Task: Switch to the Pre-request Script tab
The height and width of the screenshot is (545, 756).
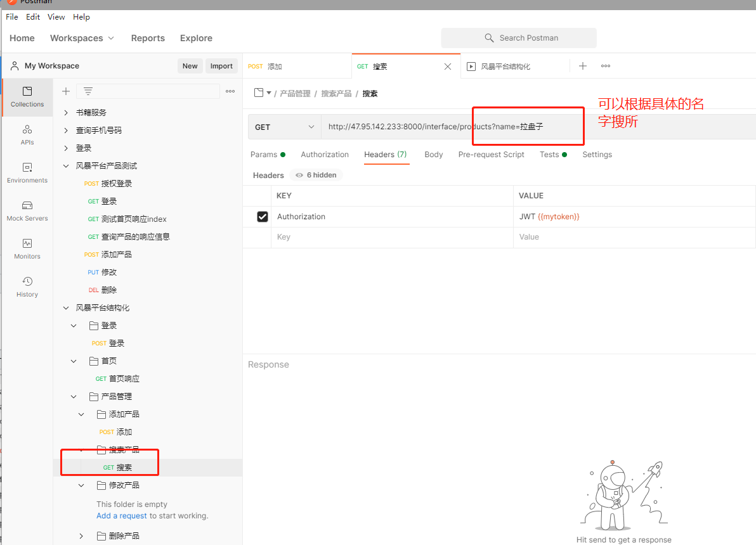Action: pyautogui.click(x=491, y=155)
